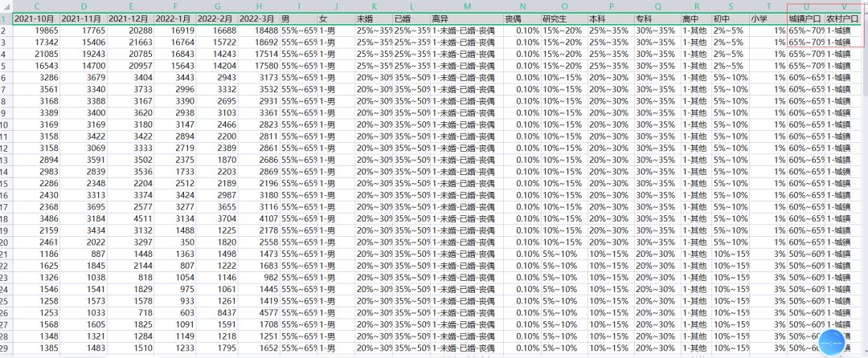Viewport: 868px width, 358px height.
Task: Click cell with value 8437
Action: (218, 313)
